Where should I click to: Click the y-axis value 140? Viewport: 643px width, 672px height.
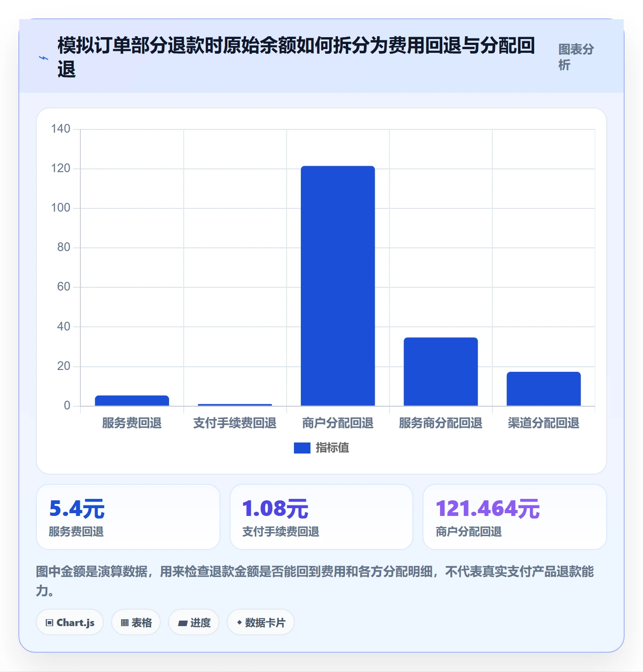(x=61, y=129)
